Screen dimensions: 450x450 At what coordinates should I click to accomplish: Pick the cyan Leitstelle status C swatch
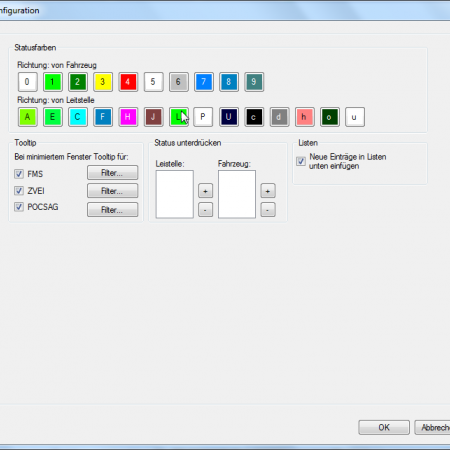78,117
